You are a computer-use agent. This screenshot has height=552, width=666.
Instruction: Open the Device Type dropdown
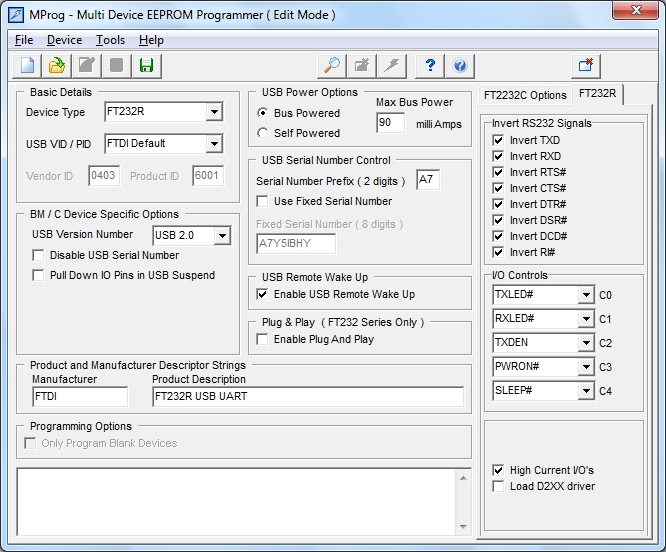pyautogui.click(x=214, y=113)
